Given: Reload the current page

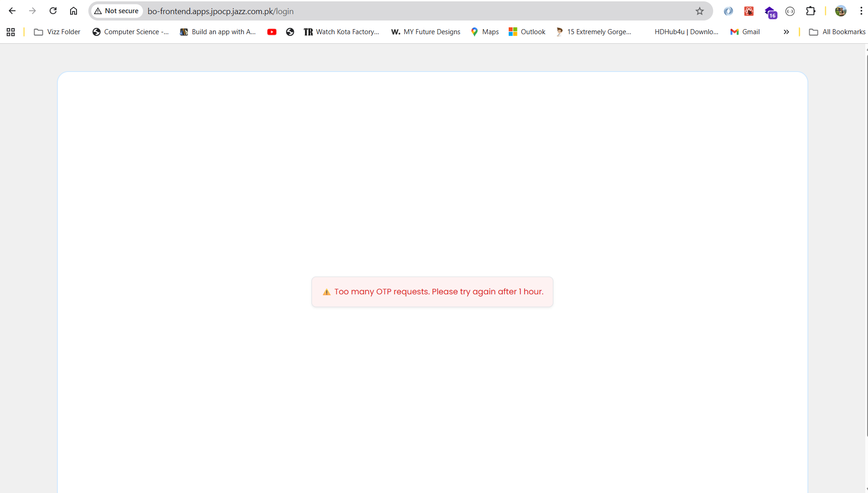Looking at the screenshot, I should pyautogui.click(x=53, y=11).
